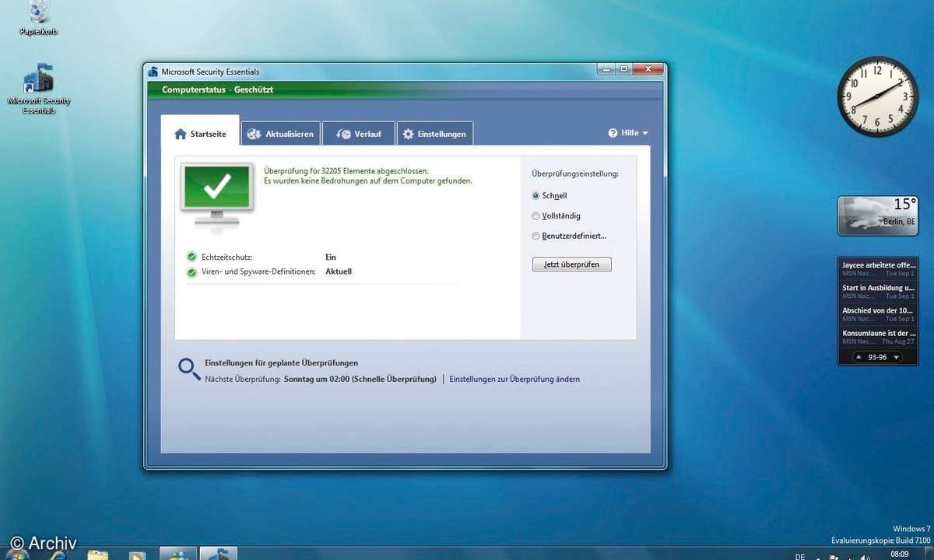Open the Explorer folder taskbar icon

[98, 555]
